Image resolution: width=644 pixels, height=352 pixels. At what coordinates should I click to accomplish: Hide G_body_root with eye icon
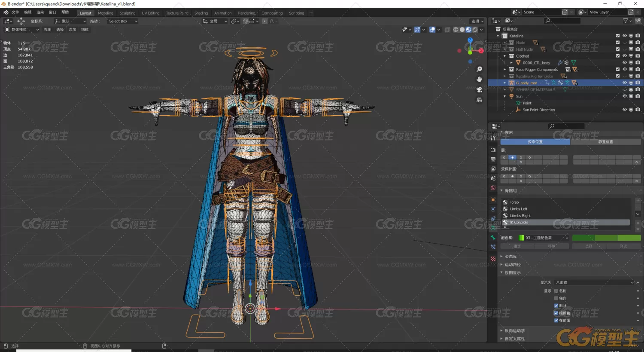click(625, 83)
